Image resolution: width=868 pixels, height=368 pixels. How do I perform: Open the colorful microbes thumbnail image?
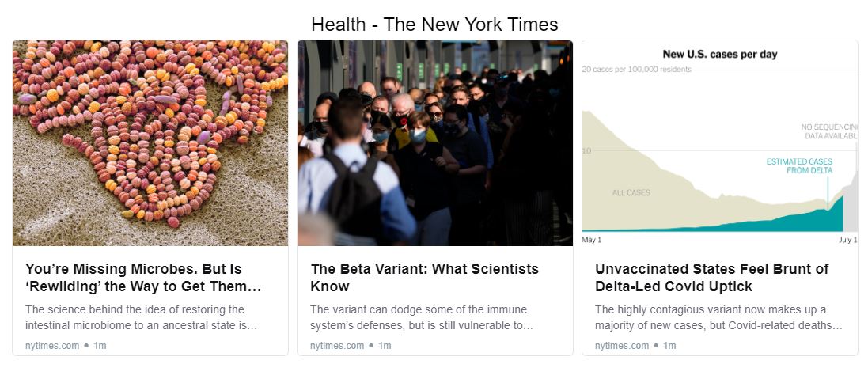coord(150,142)
